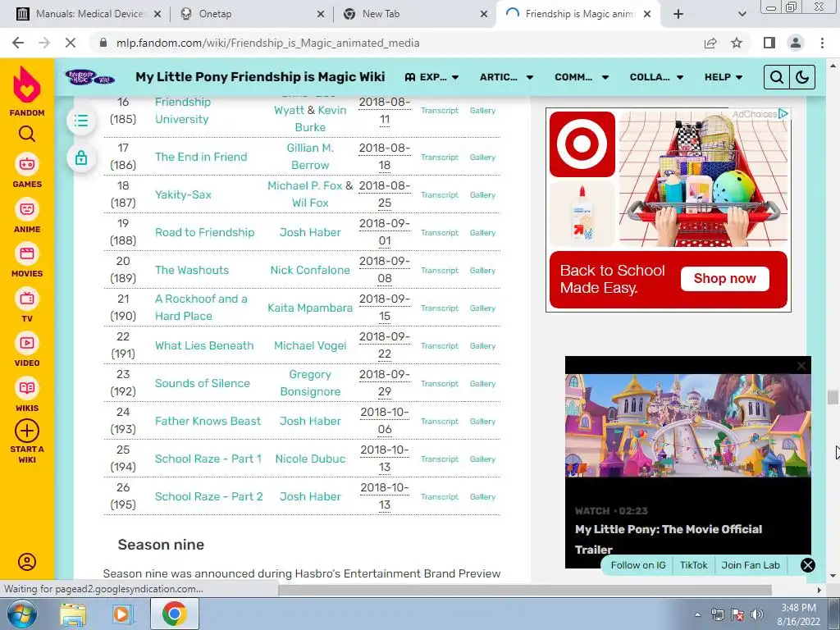Click the Shop now ad button
This screenshot has height=630, width=840.
[725, 279]
